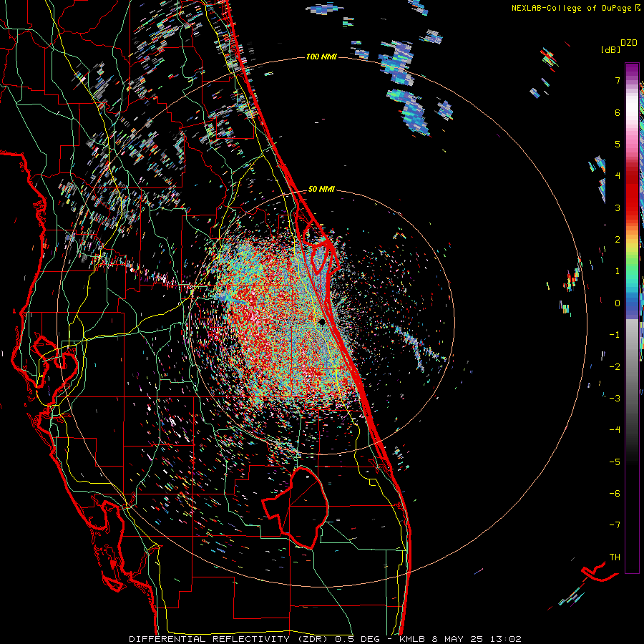Click the -7 tick label on color scale
The height and width of the screenshot is (644, 644).
(x=615, y=525)
